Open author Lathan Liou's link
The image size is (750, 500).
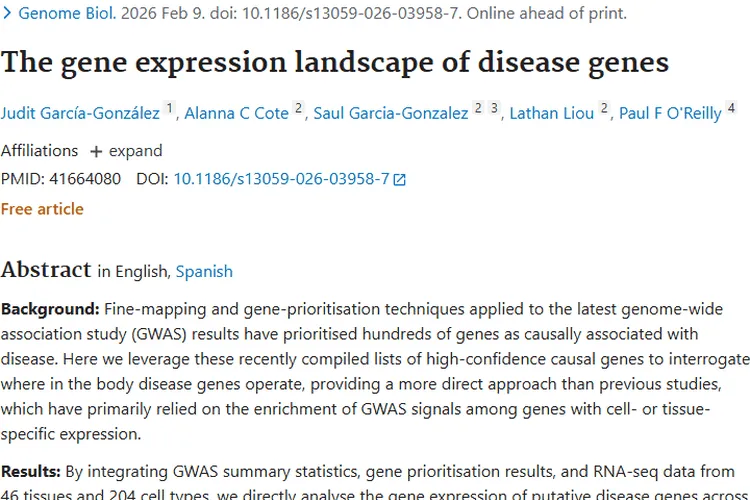pyautogui.click(x=552, y=113)
